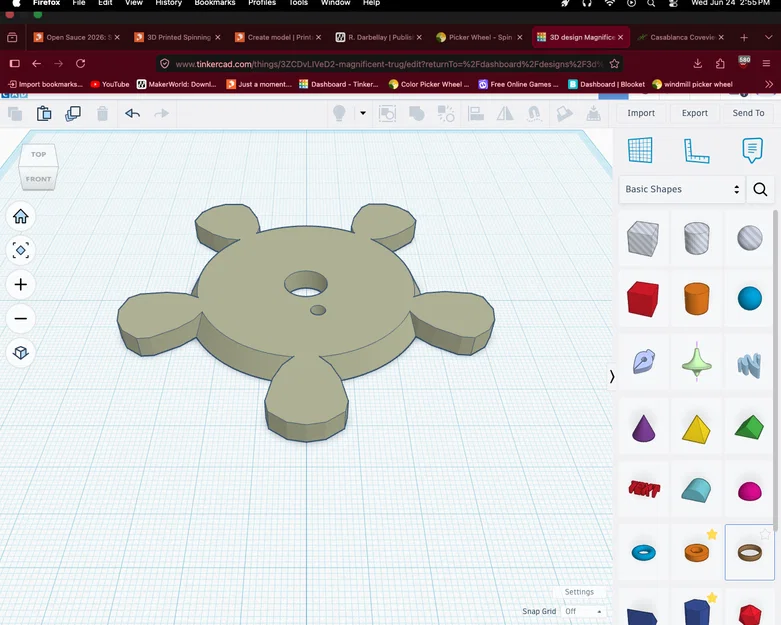Open the History menu in menu bar

168,3
